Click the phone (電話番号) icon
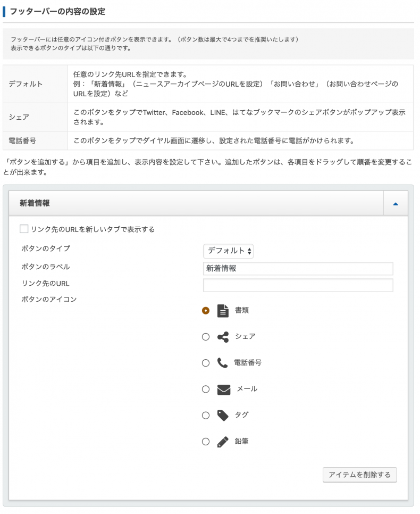This screenshot has width=420, height=514. (x=223, y=363)
